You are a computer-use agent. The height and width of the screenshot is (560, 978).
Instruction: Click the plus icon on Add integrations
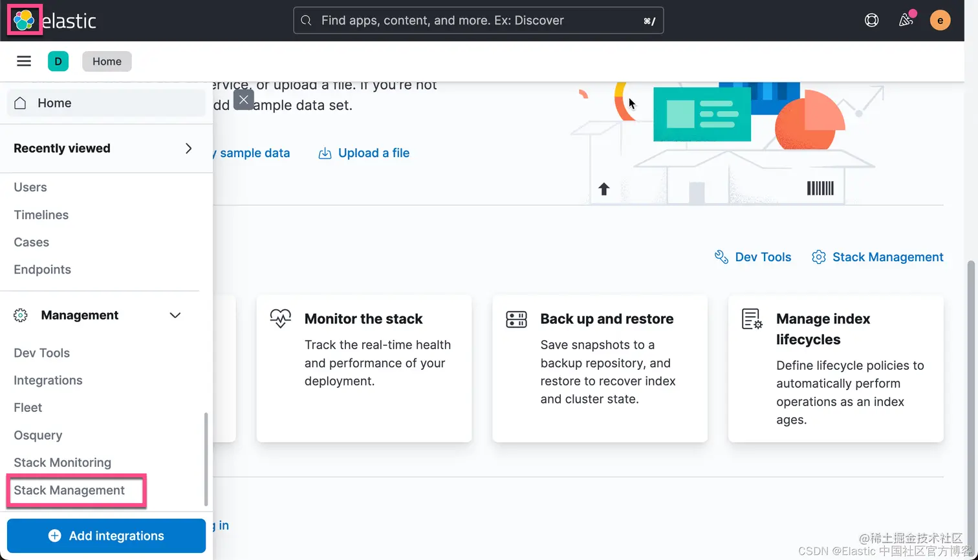(55, 535)
